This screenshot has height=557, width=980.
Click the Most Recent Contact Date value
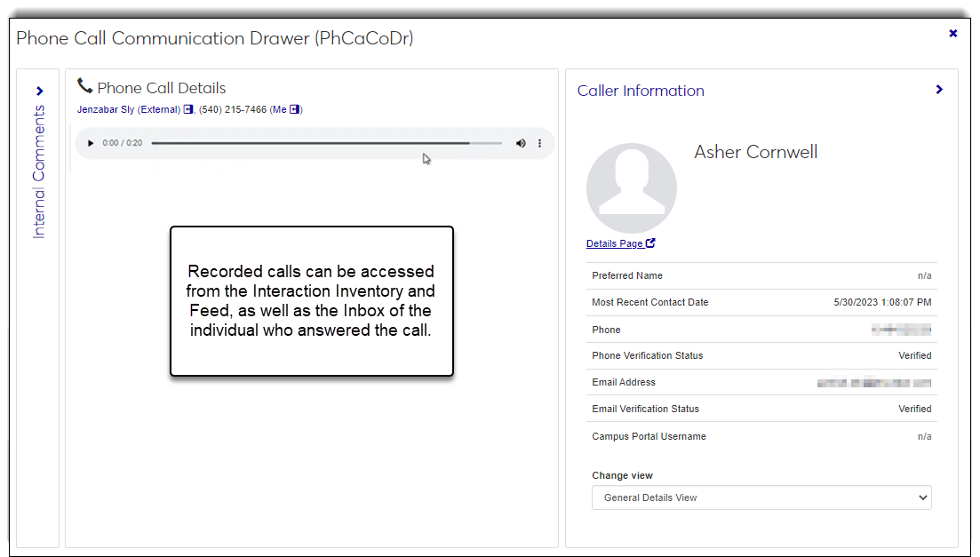pyautogui.click(x=882, y=302)
